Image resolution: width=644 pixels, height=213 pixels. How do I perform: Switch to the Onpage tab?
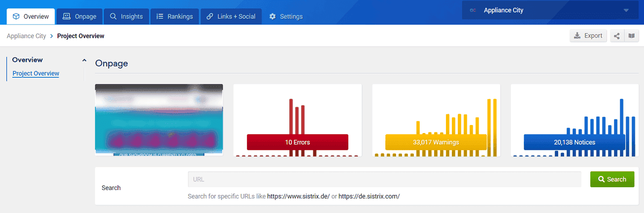[x=79, y=17]
